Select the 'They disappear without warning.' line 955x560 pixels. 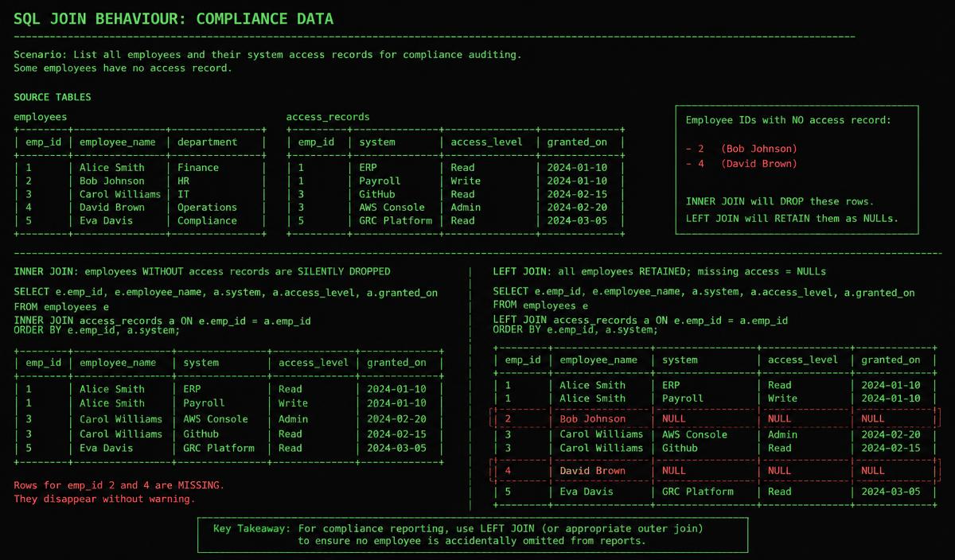click(x=103, y=500)
